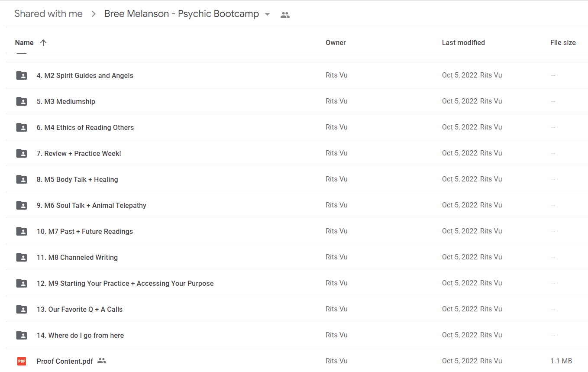588x372 pixels.
Task: Click the shared icon beside Proof Content.pdf
Action: [x=102, y=360]
